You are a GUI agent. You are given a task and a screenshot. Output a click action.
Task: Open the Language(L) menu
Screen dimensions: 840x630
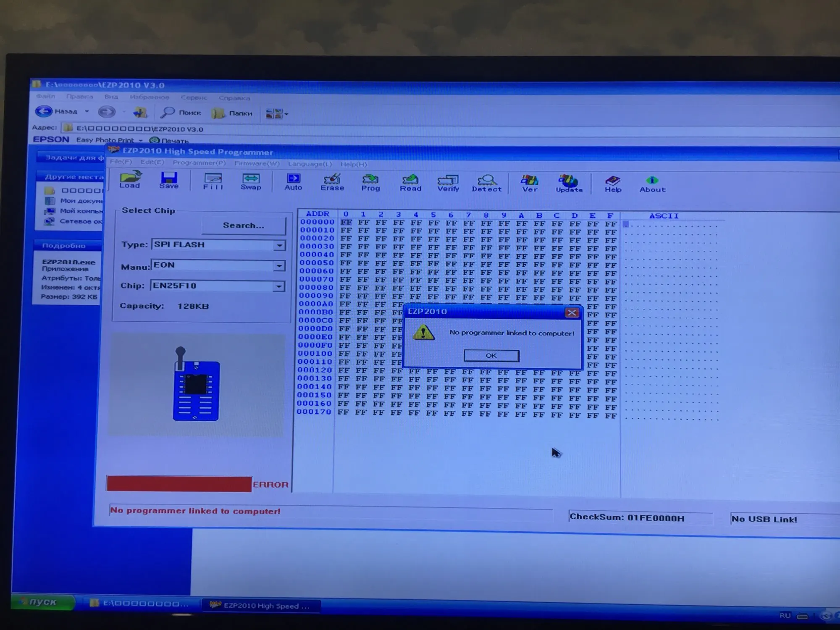pyautogui.click(x=310, y=164)
